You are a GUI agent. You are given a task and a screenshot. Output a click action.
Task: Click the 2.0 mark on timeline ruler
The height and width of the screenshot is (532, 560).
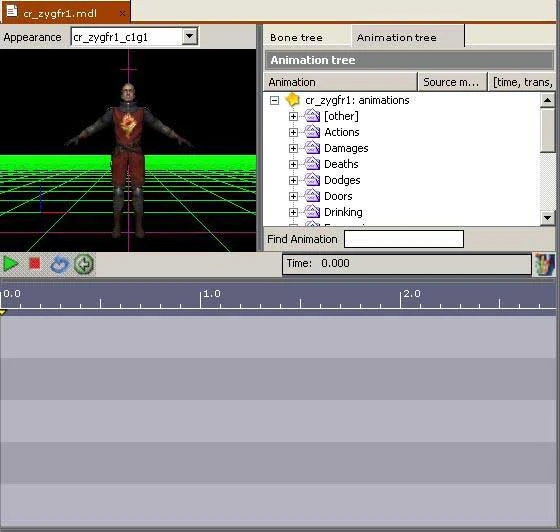[x=412, y=294]
